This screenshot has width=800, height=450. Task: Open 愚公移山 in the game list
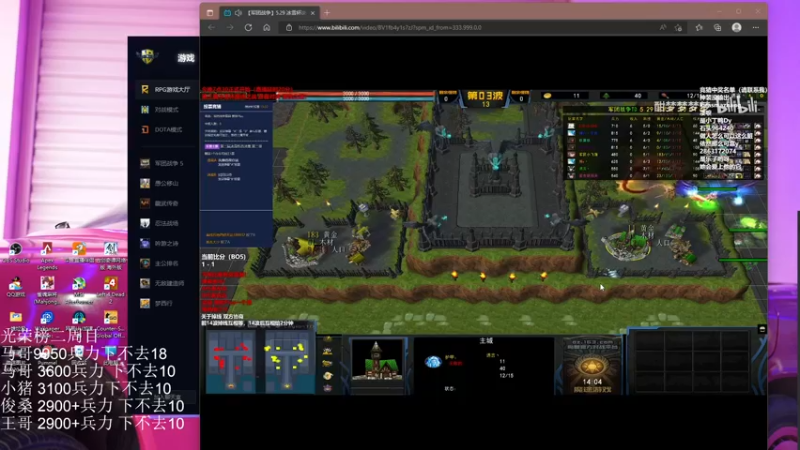click(x=167, y=183)
